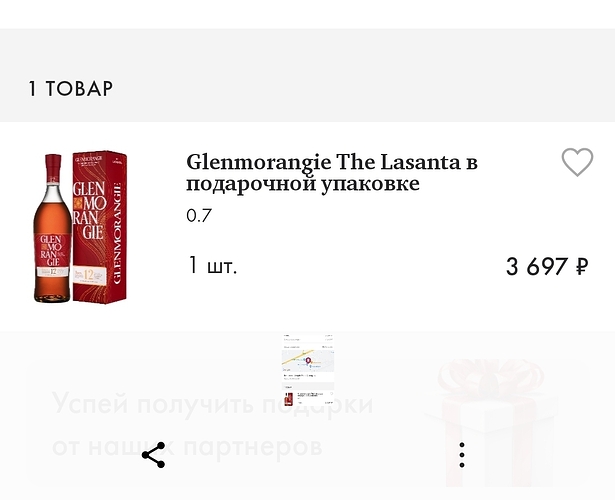Screen dimensions: 615x500
Task: Tap the share icon at the bottom
Action: [x=153, y=455]
